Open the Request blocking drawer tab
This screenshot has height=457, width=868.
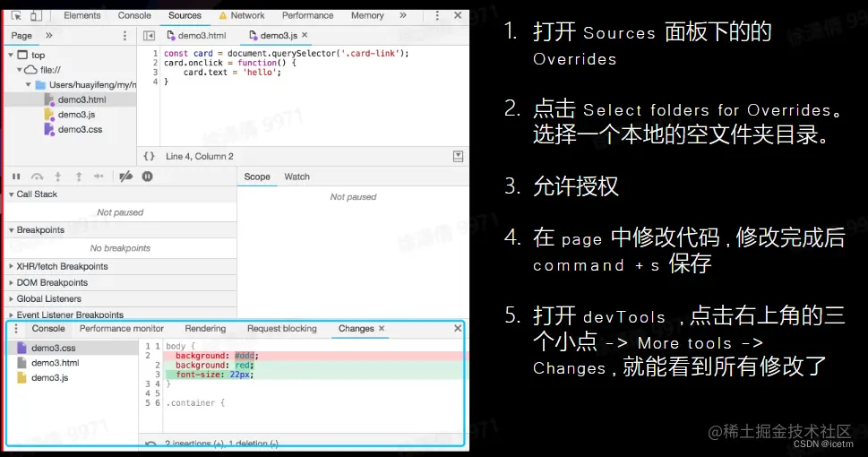[282, 329]
